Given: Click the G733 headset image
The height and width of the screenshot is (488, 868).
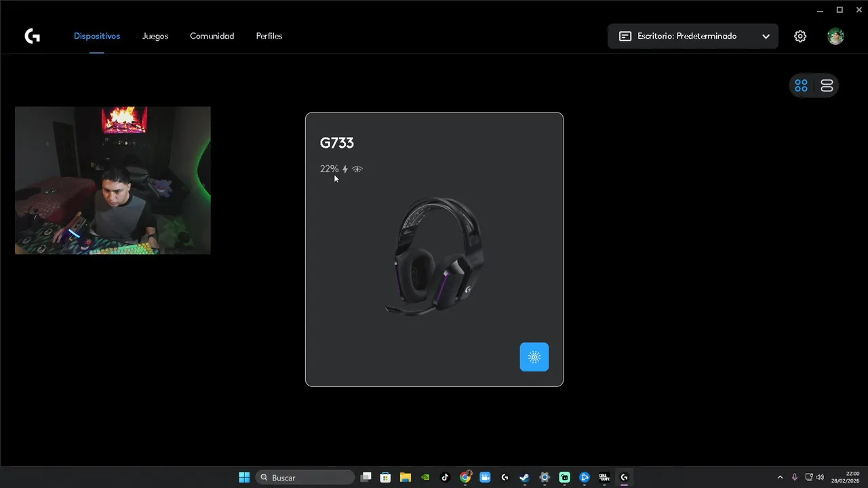Looking at the screenshot, I should coord(435,256).
